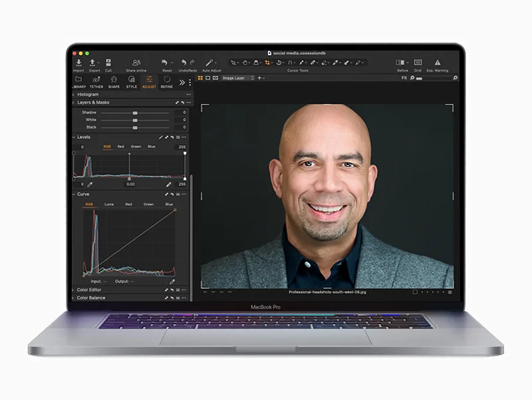Open the Export tool
This screenshot has height=400, width=532.
(92, 62)
